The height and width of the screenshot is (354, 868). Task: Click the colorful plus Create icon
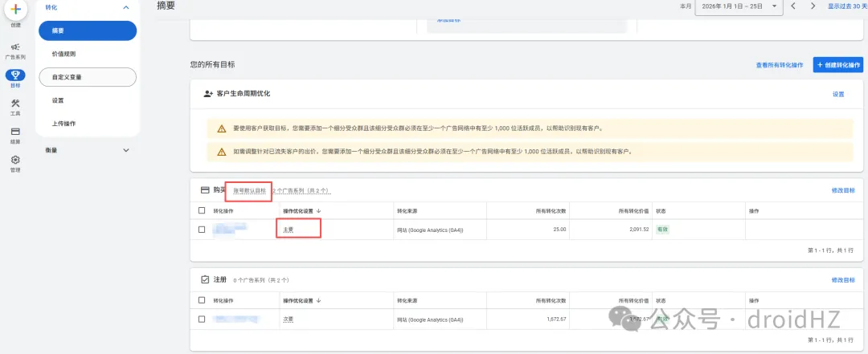pos(15,10)
